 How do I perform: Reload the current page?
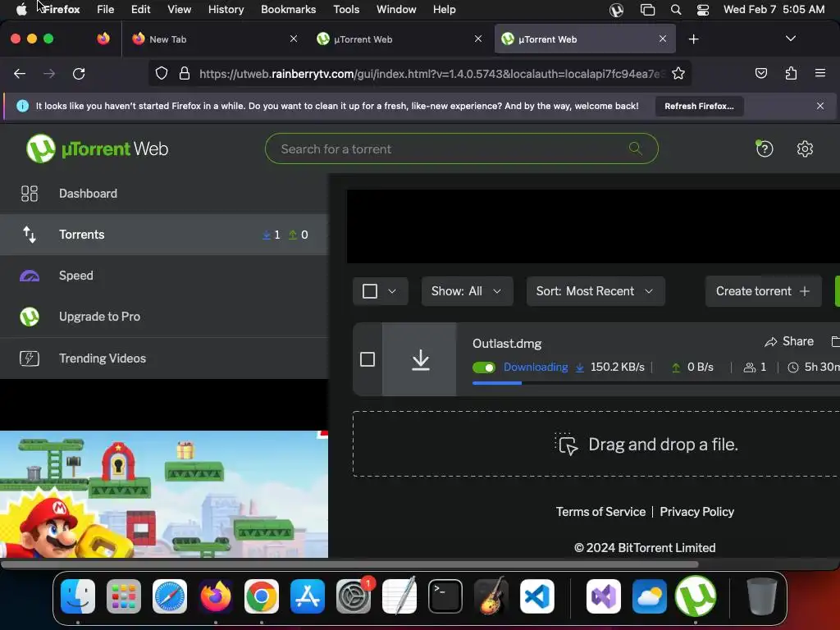[79, 73]
